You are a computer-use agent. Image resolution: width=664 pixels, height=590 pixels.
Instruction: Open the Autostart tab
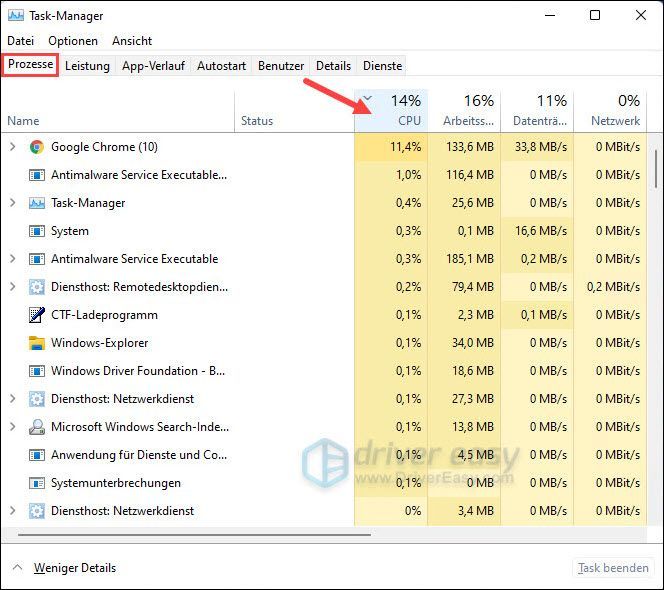tap(221, 66)
